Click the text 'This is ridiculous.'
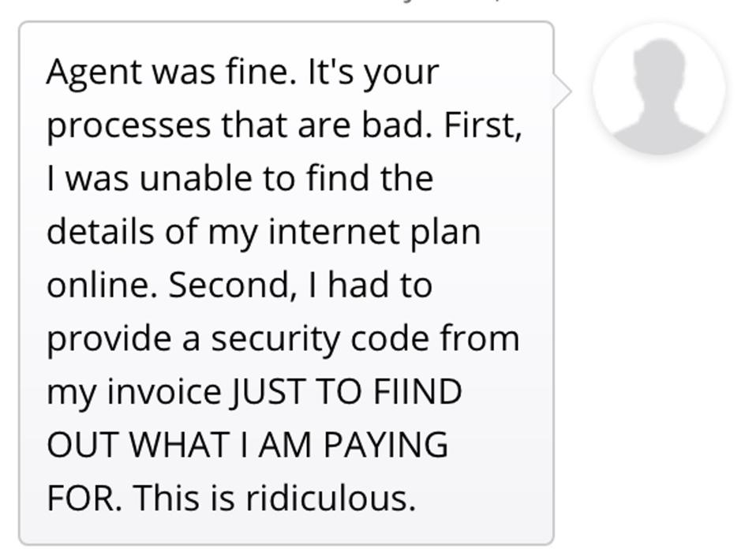 [x=275, y=498]
